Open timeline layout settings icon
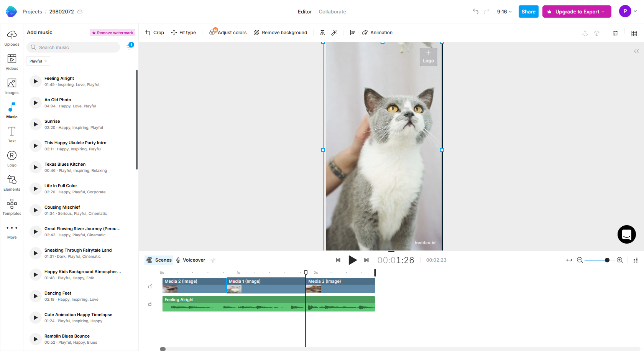This screenshot has height=351, width=644. click(635, 260)
